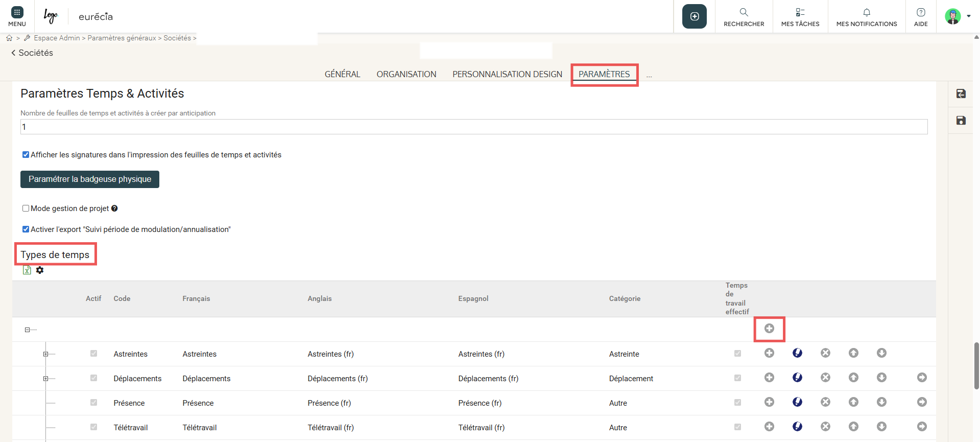Click the Excel export icon under Types de temps
Viewport: 980px width, 442px height.
27,270
